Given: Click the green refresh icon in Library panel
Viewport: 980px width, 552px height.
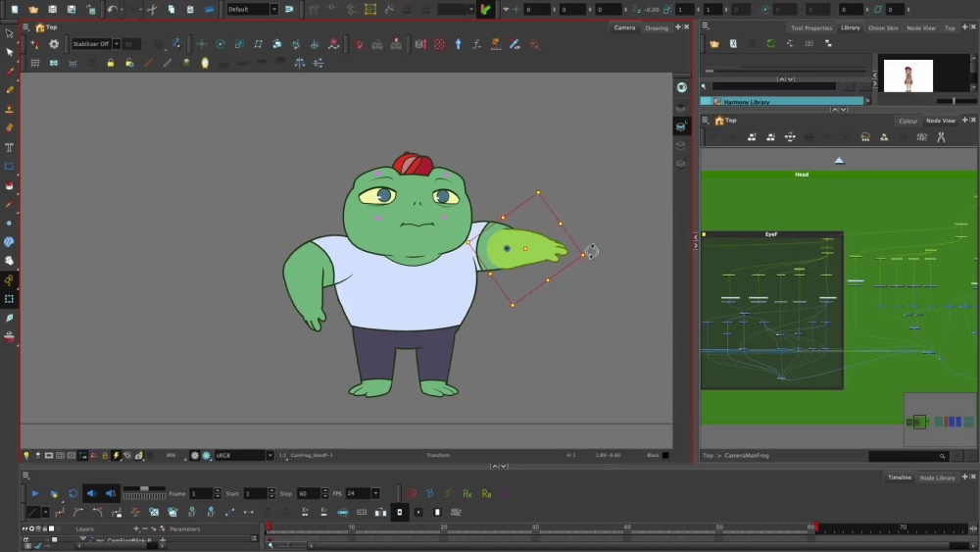Looking at the screenshot, I should (x=770, y=44).
